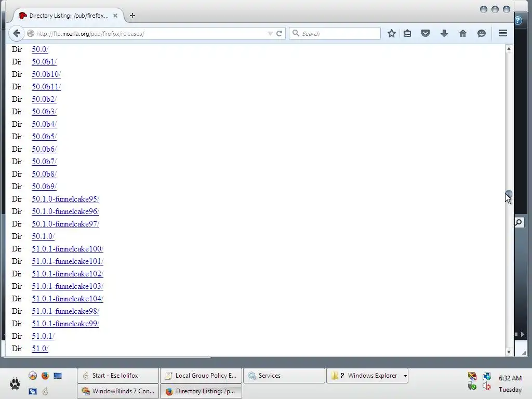This screenshot has height=399, width=532.
Task: Open the 50.1.0/ directory link
Action: point(43,236)
